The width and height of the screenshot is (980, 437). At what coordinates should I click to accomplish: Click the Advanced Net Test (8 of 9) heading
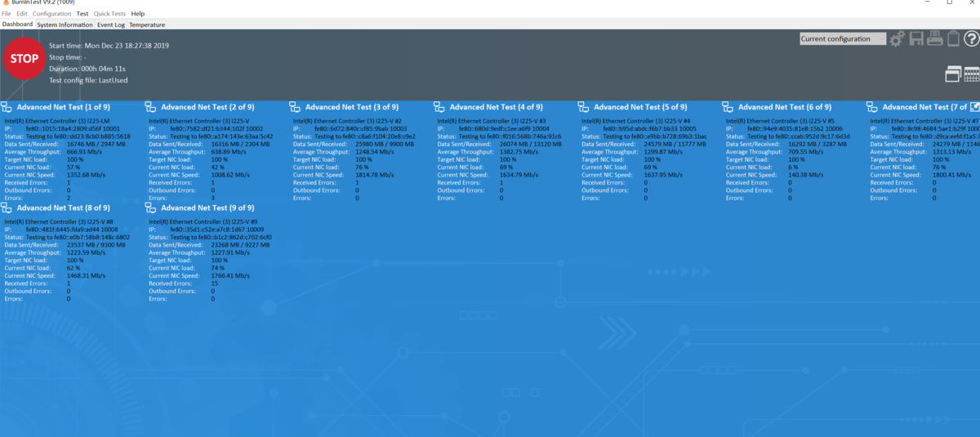(63, 208)
